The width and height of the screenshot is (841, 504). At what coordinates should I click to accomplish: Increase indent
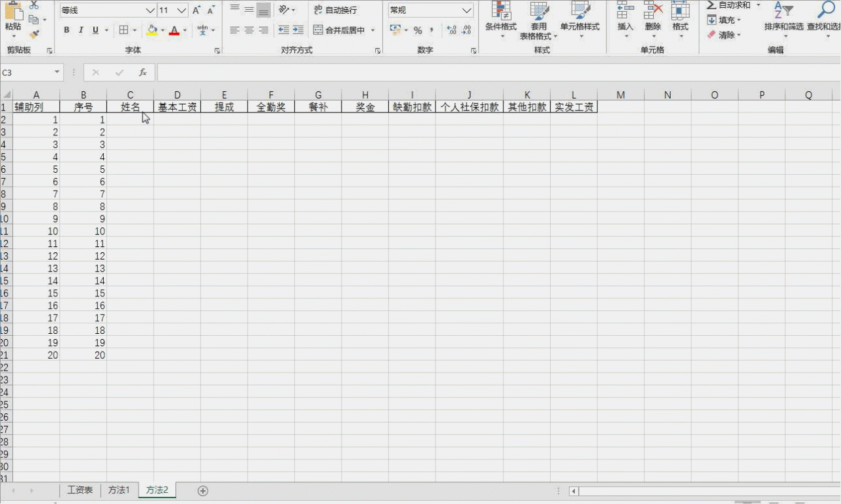tap(298, 30)
